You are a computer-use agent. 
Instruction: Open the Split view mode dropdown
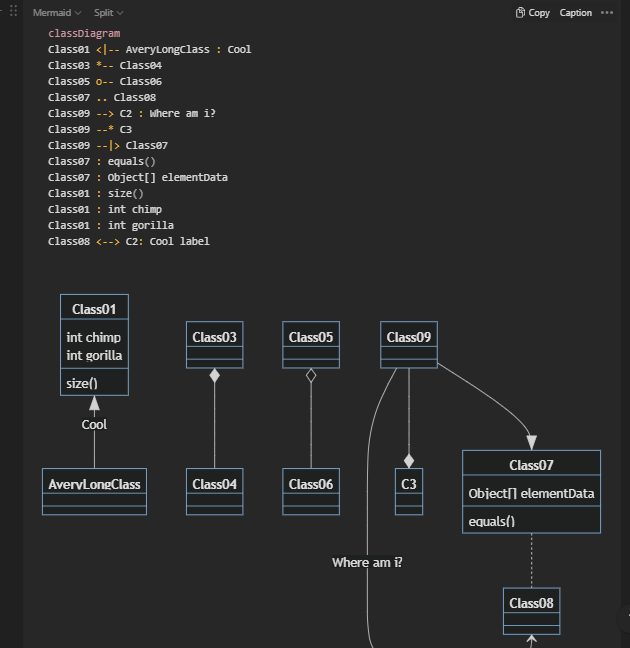(x=108, y=13)
